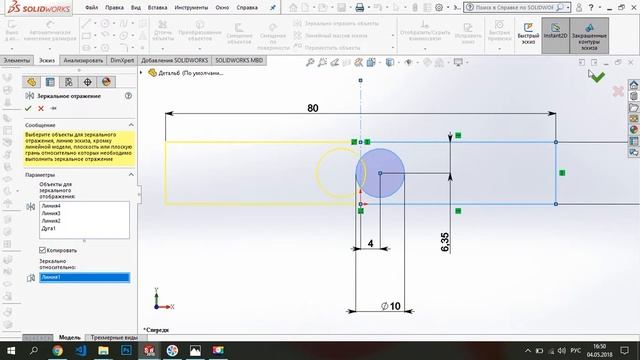
Task: Open the Appearances color ball in task pane
Action: point(633,130)
